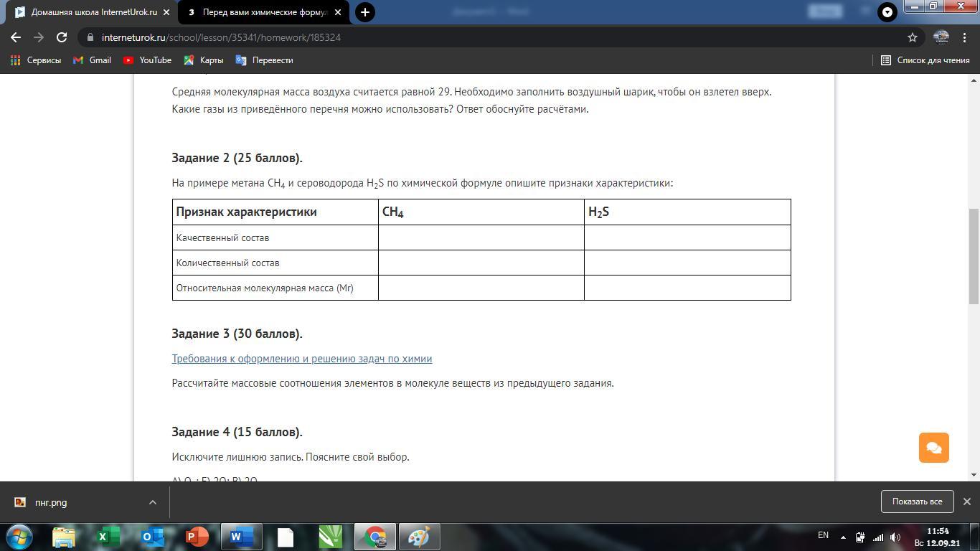The image size is (980, 551).
Task: Open a new browser tab
Action: tap(365, 12)
